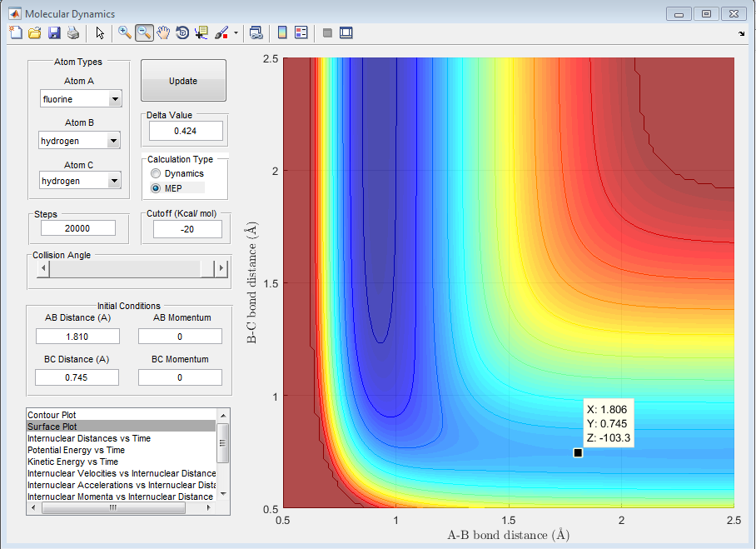Open file using the folder icon
Viewport: 756px width, 549px height.
coord(35,33)
